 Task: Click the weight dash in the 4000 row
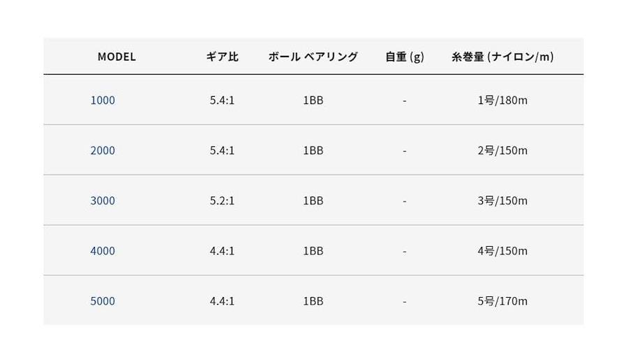tap(405, 251)
